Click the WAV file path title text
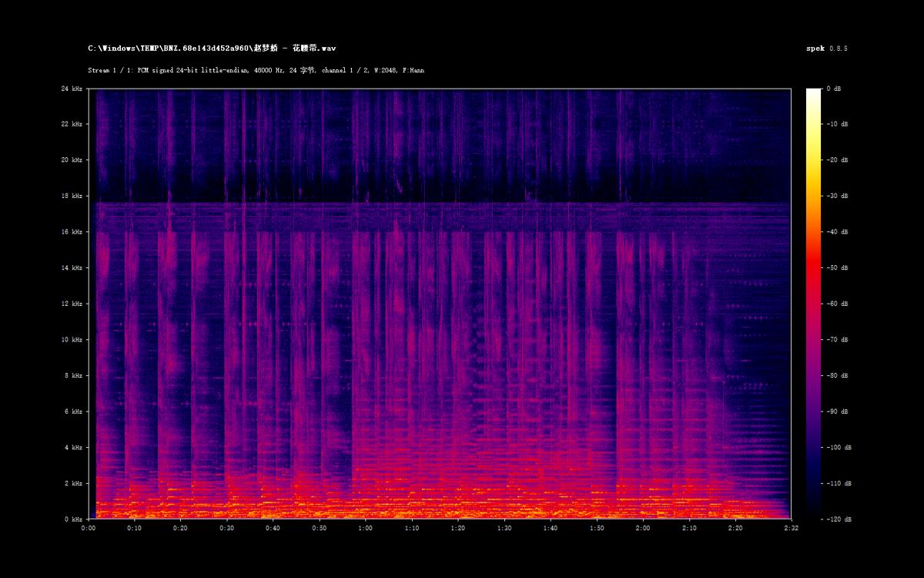The width and height of the screenshot is (924, 578). [212, 49]
